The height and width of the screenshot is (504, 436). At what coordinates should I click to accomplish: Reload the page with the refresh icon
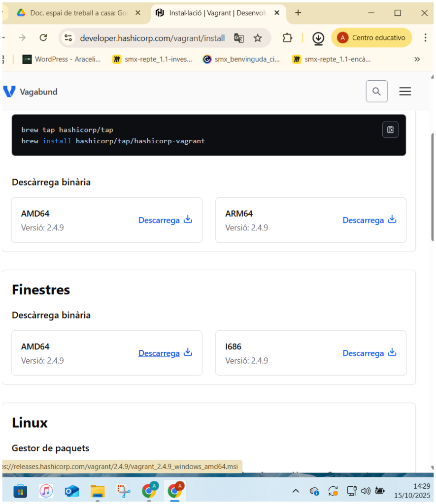point(43,38)
